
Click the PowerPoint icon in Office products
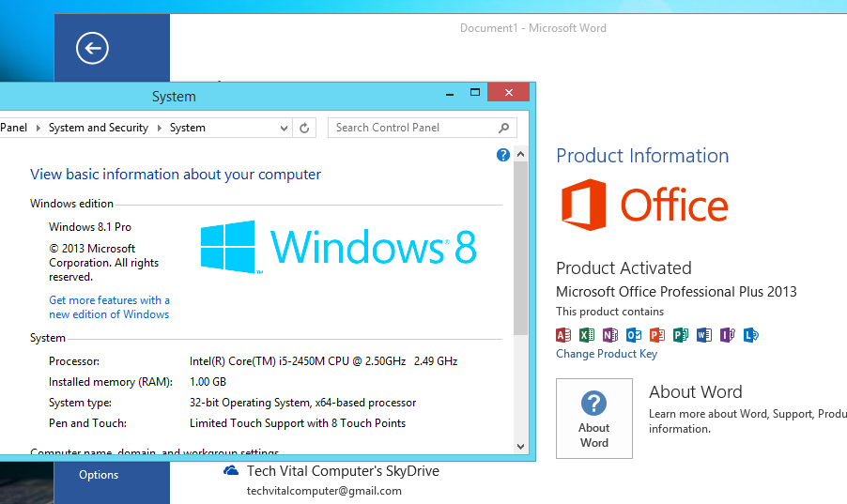pyautogui.click(x=657, y=335)
